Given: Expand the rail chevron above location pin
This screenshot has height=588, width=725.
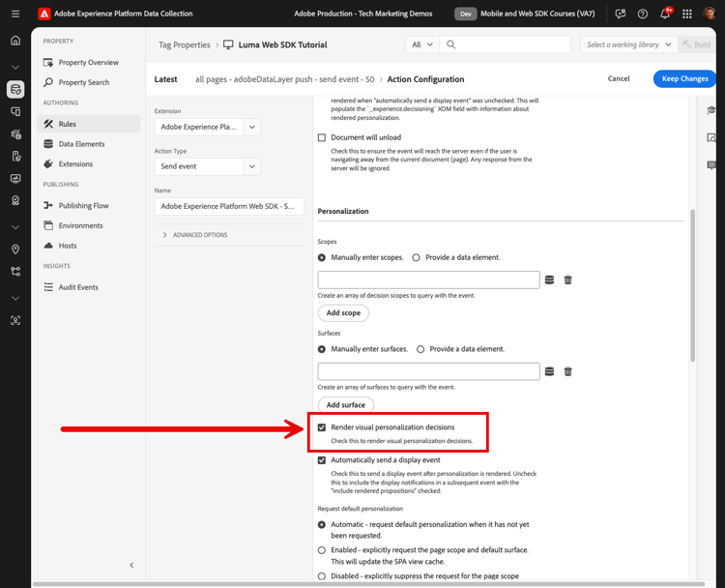Looking at the screenshot, I should pyautogui.click(x=15, y=227).
